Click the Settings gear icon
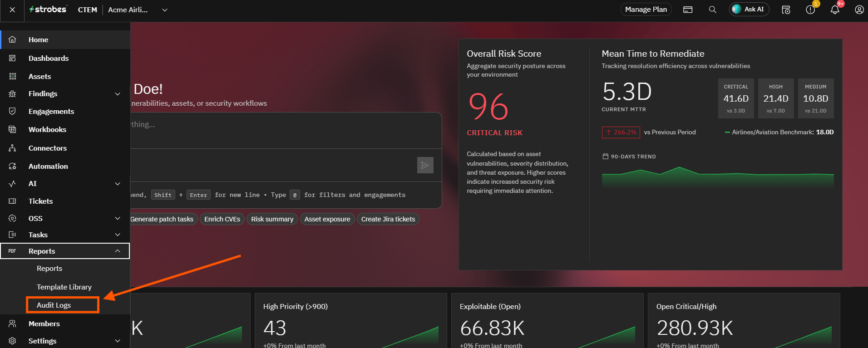This screenshot has height=348, width=868. point(12,341)
